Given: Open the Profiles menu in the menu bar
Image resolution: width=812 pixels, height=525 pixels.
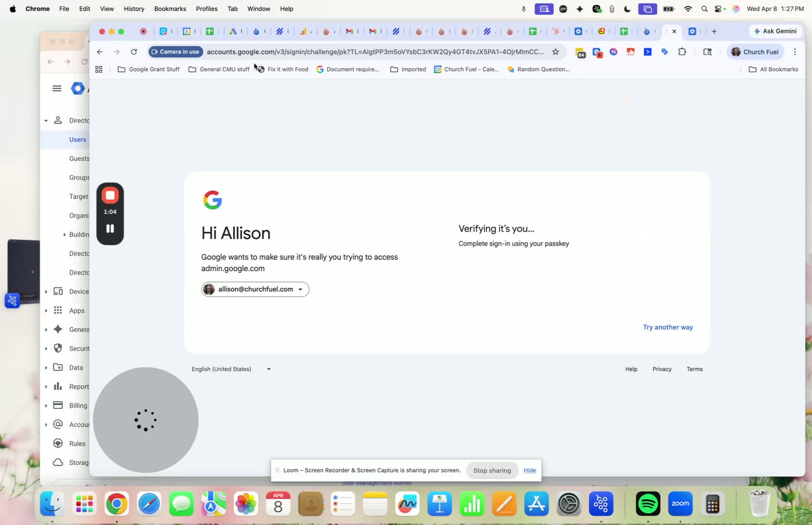Looking at the screenshot, I should [x=206, y=9].
